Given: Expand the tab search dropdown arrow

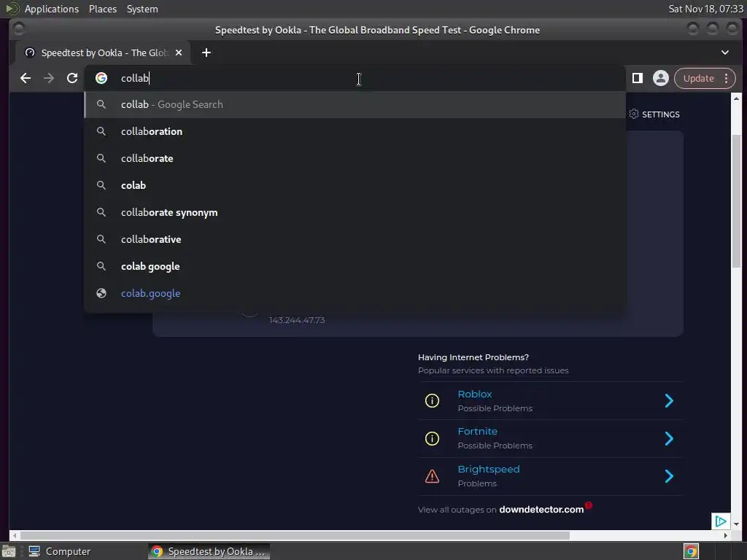Looking at the screenshot, I should click(x=725, y=52).
